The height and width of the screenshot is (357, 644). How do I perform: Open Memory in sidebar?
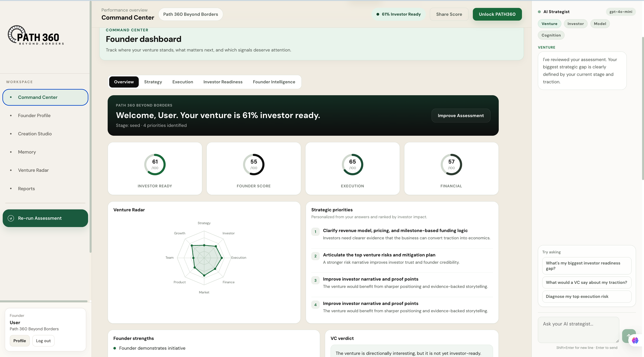pyautogui.click(x=45, y=152)
